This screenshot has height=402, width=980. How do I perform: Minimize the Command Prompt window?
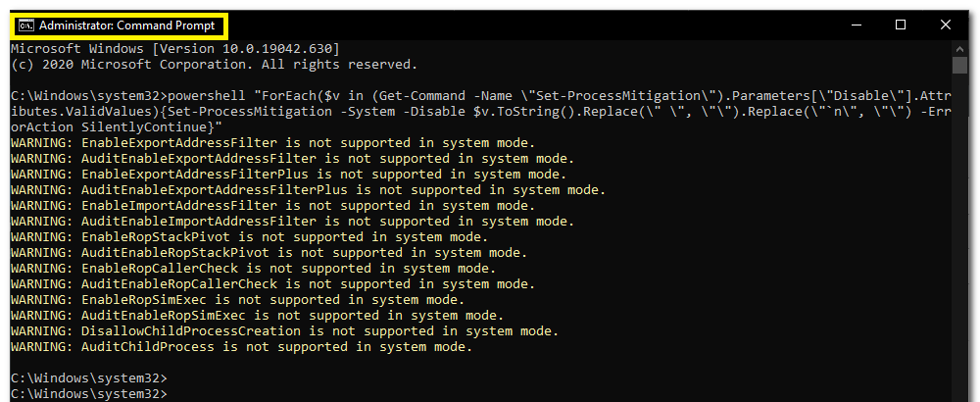click(x=857, y=25)
